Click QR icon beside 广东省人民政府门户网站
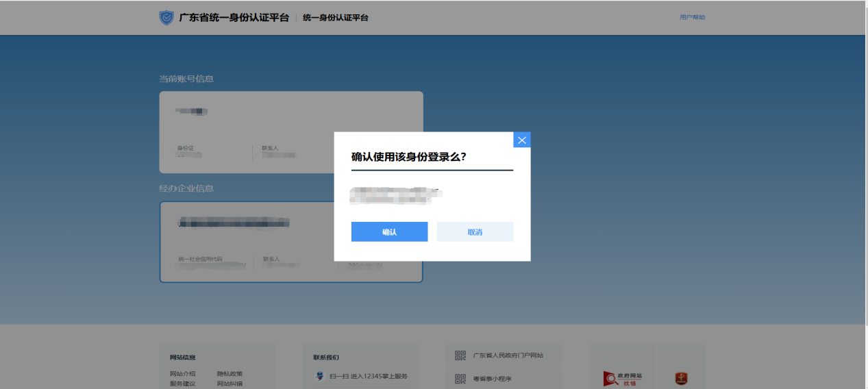 point(460,355)
